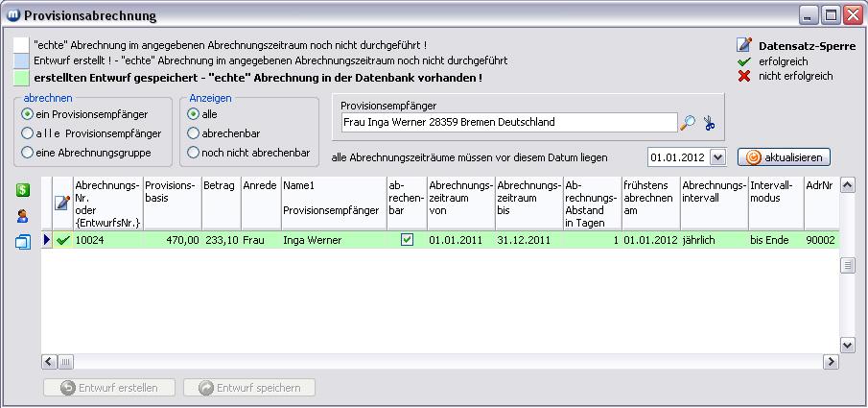Select 'ein Provisionsempfänger' radio option
Screen dimensions: 868x408
[28, 114]
